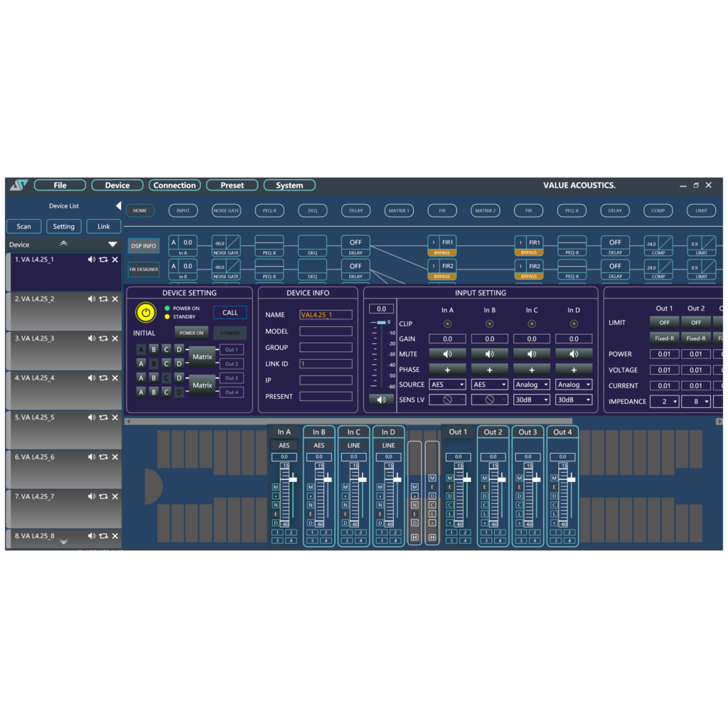Click the Scan button in Device List

click(x=24, y=227)
